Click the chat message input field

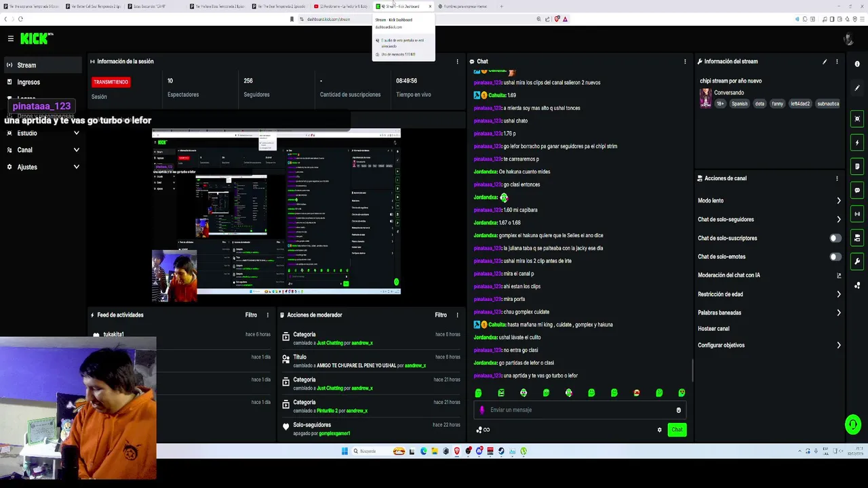click(580, 410)
